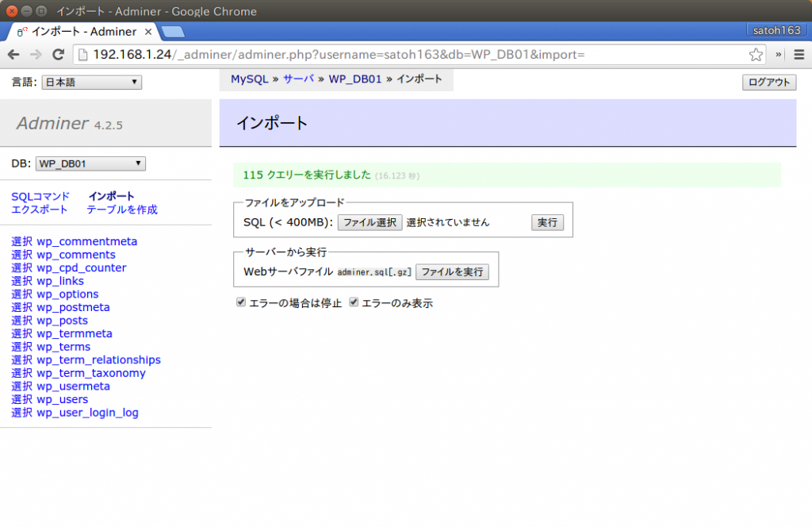Image resolution: width=812 pixels, height=527 pixels.
Task: Click Adminer version 4.2.5 text
Action: [108, 125]
